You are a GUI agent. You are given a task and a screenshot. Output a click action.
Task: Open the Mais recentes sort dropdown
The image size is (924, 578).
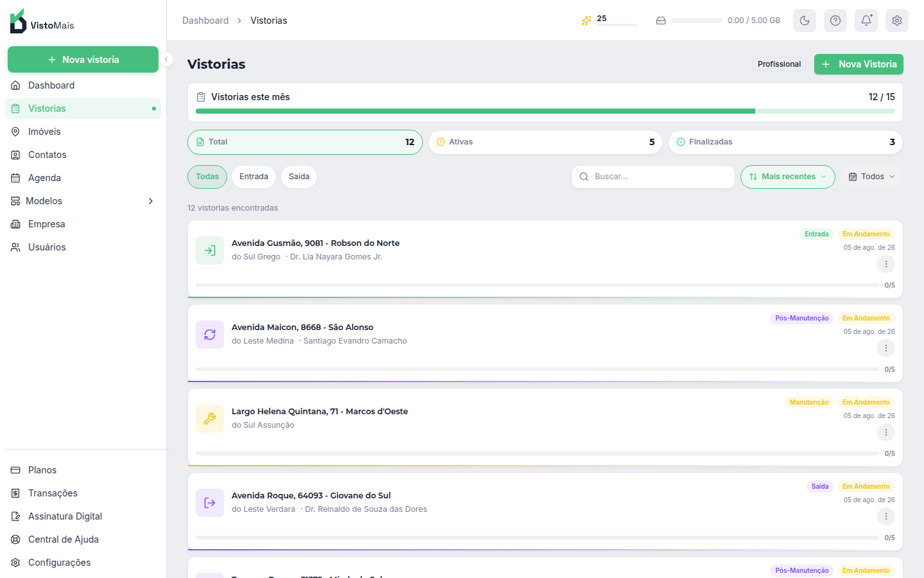[x=788, y=177]
